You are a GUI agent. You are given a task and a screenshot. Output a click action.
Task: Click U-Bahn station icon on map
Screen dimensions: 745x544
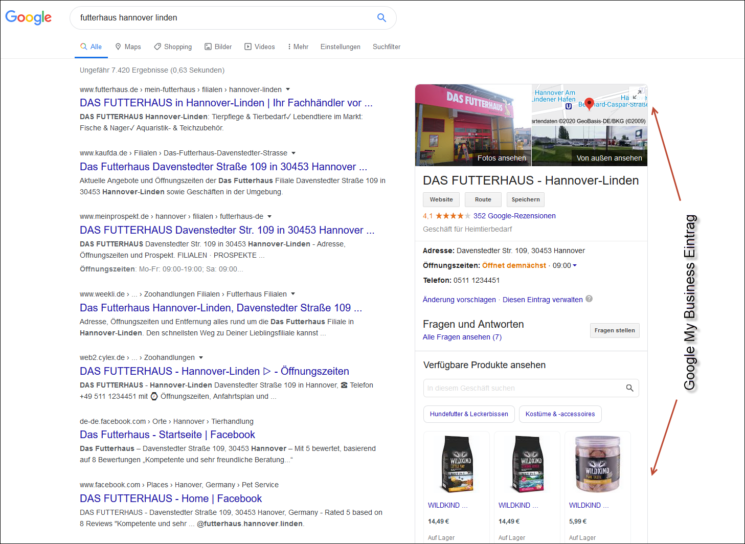pos(568,106)
